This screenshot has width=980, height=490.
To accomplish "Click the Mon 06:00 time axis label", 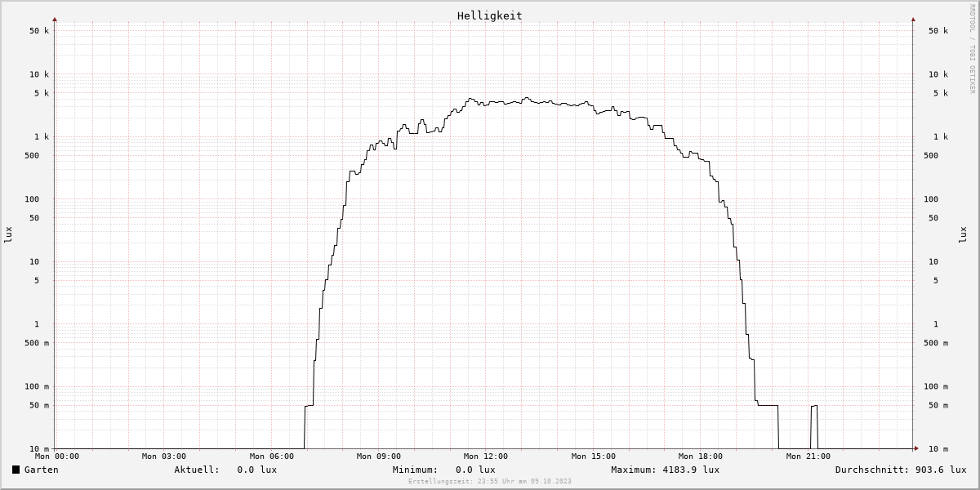I will [271, 457].
